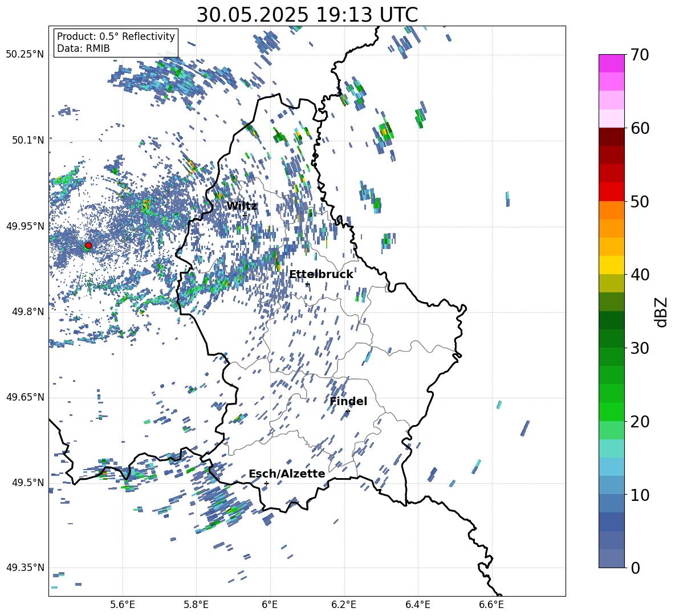
Task: Click the latitude label 49.8°N
Action: [x=29, y=312]
